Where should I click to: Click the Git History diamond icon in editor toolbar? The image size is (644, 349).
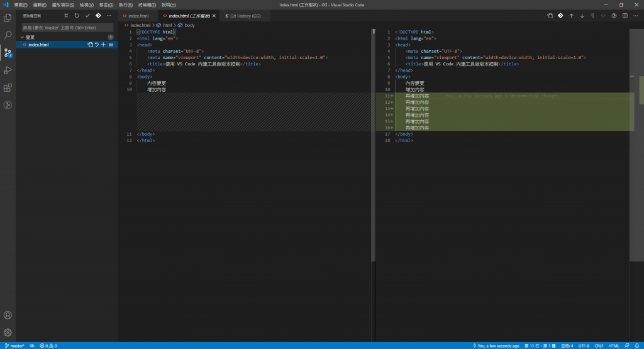pyautogui.click(x=560, y=16)
